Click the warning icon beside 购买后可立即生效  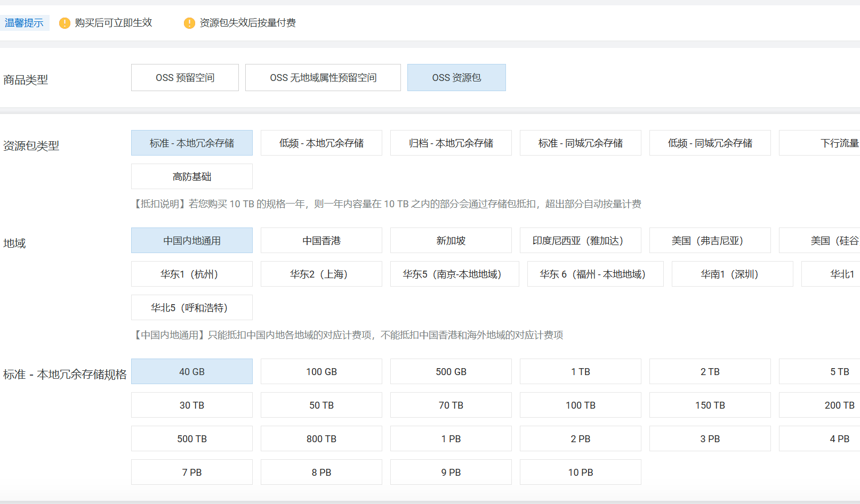(x=65, y=23)
